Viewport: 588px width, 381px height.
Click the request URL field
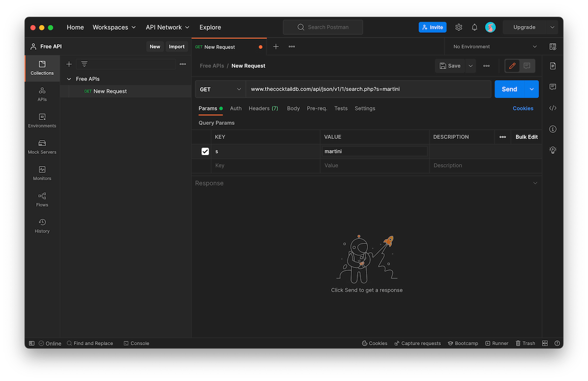[x=368, y=89]
